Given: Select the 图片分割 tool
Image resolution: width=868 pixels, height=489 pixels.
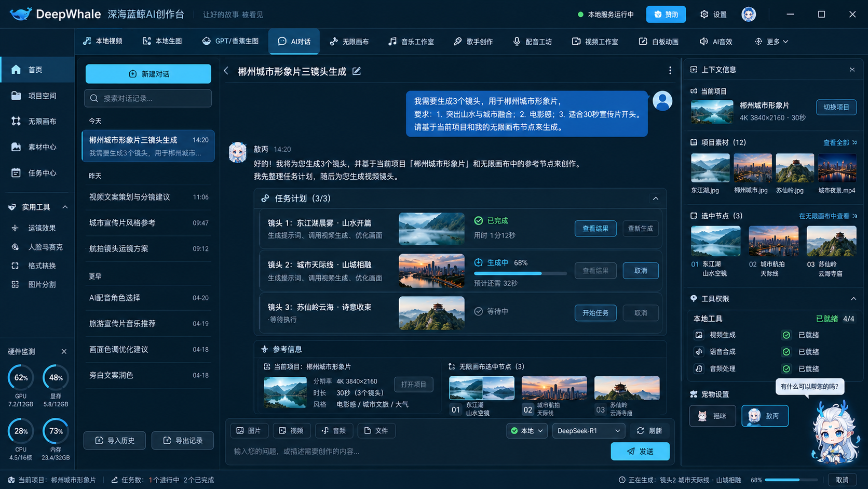Looking at the screenshot, I should [37, 285].
